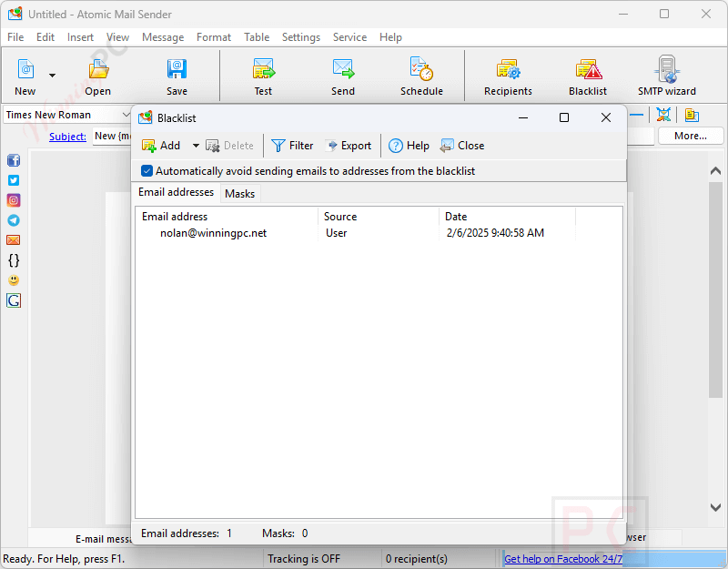The height and width of the screenshot is (569, 728).
Task: Open the Message menu
Action: [x=163, y=37]
